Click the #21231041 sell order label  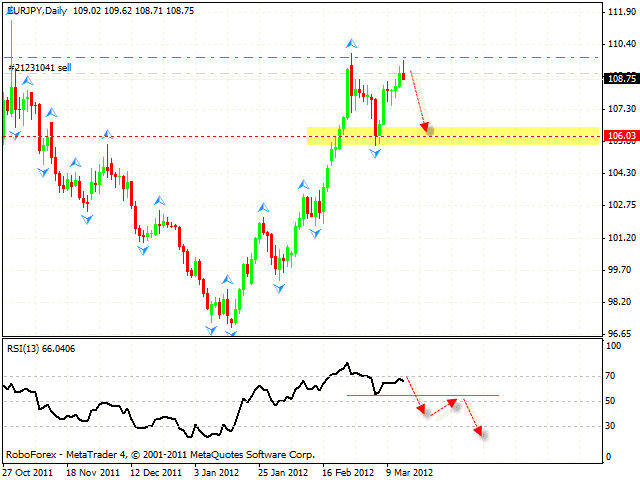[41, 67]
